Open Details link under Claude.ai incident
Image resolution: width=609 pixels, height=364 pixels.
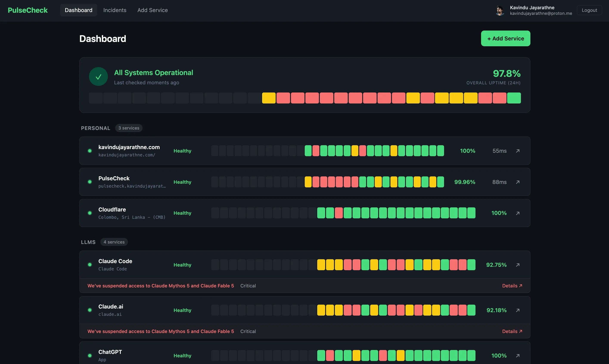click(512, 331)
